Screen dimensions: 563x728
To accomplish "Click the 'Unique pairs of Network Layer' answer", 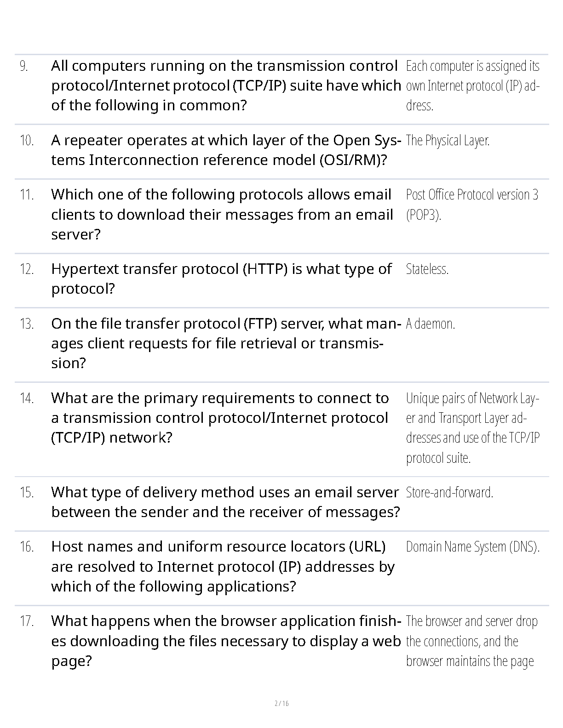I will click(x=473, y=427).
